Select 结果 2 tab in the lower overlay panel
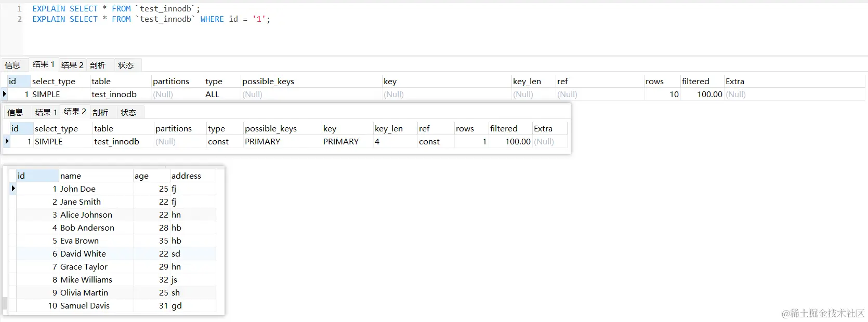 (75, 112)
